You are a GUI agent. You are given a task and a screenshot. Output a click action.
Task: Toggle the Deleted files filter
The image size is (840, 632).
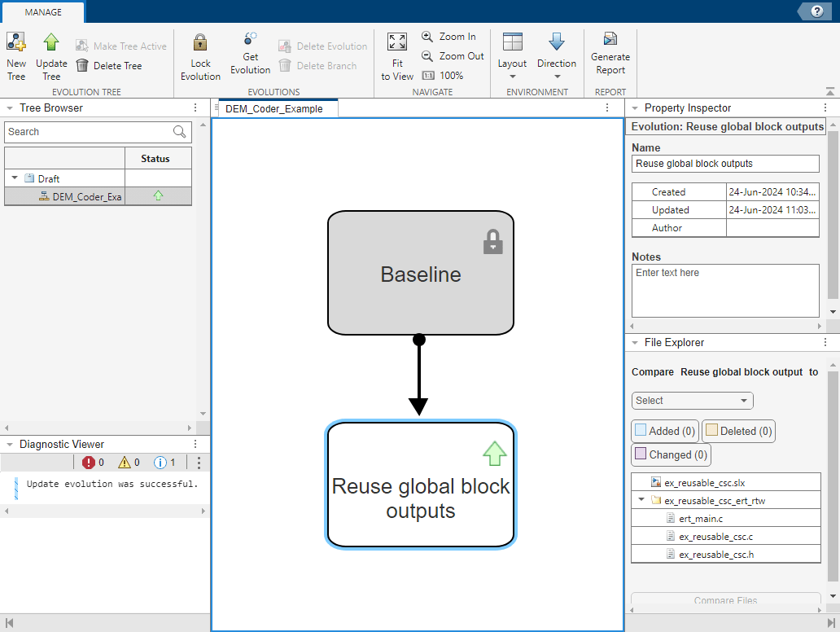pos(737,431)
